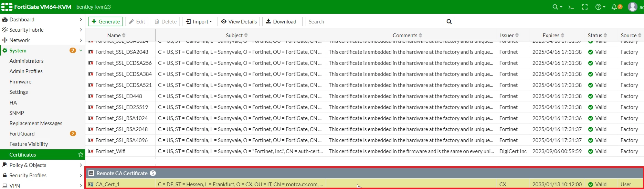This screenshot has height=189, width=644.
Task: Sort by the Issuer column header
Action: point(509,35)
